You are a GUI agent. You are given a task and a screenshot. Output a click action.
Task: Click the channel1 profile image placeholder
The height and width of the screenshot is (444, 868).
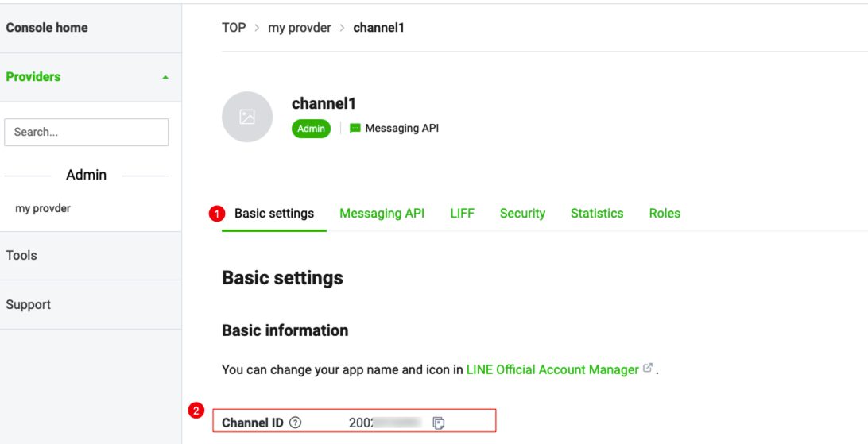click(x=247, y=117)
